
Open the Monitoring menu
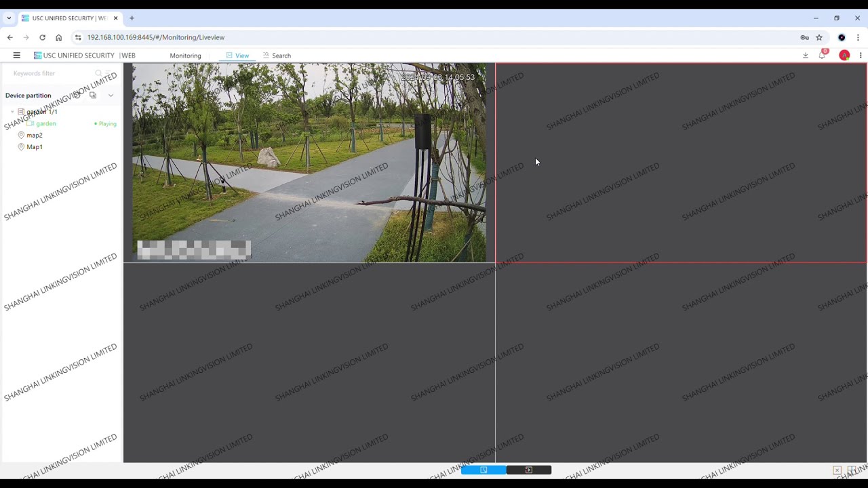point(185,56)
